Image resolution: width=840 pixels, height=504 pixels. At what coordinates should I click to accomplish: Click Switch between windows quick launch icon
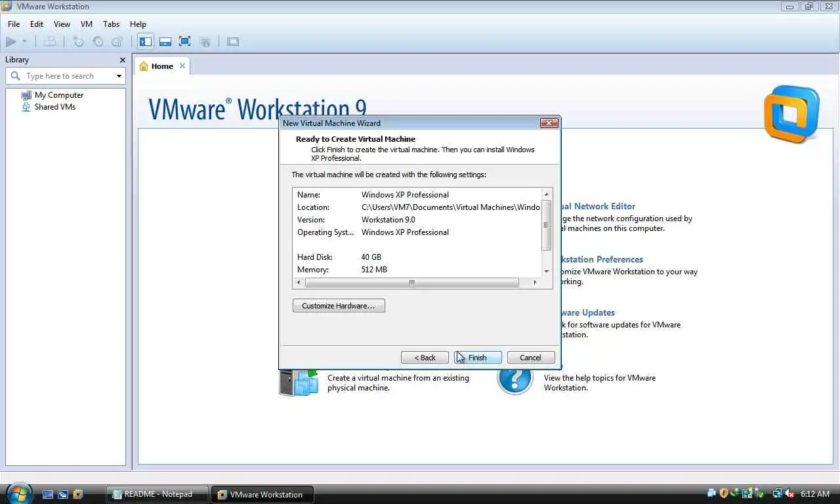63,494
